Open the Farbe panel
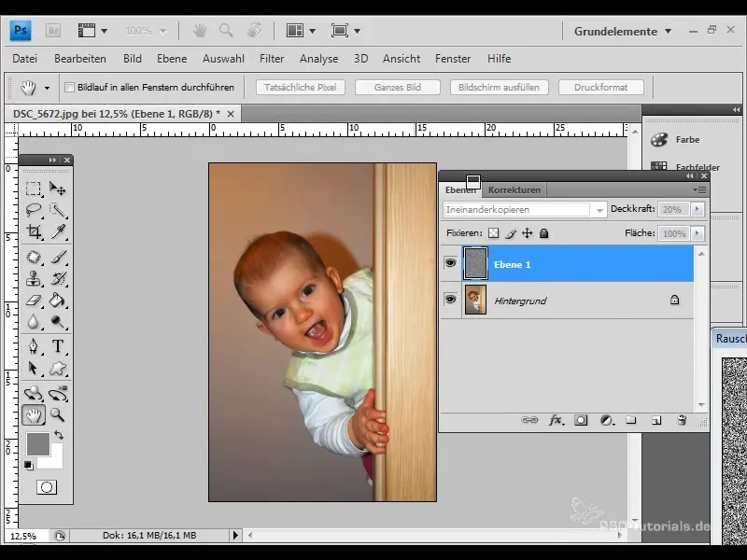 tap(675, 139)
